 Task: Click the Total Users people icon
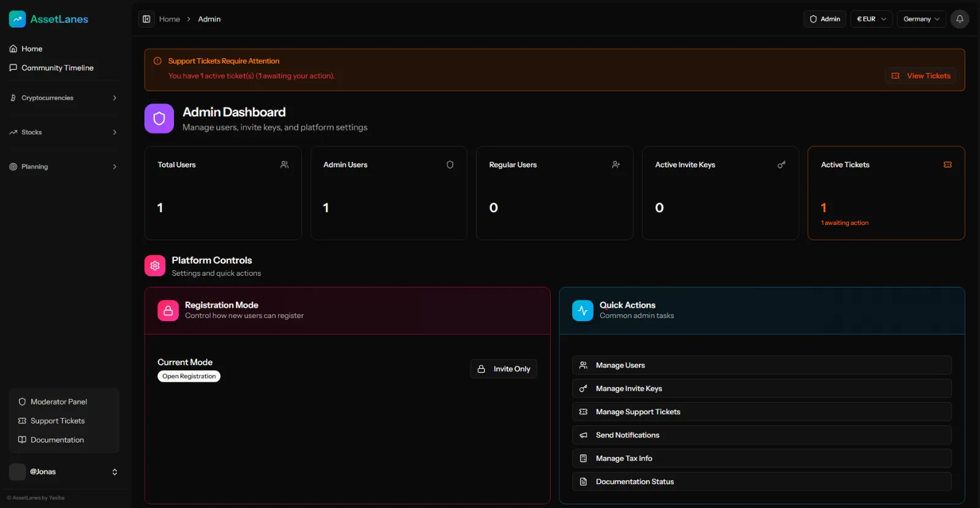(284, 165)
